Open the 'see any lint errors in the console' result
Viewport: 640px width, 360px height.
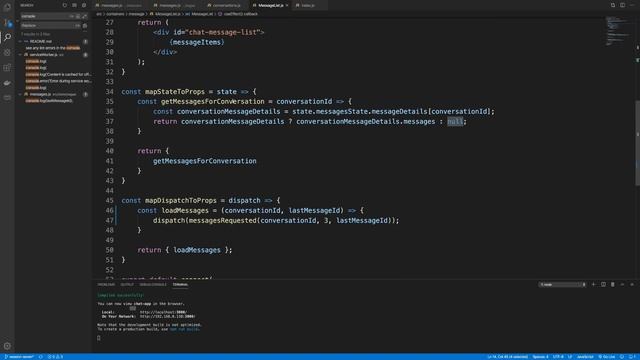click(53, 48)
